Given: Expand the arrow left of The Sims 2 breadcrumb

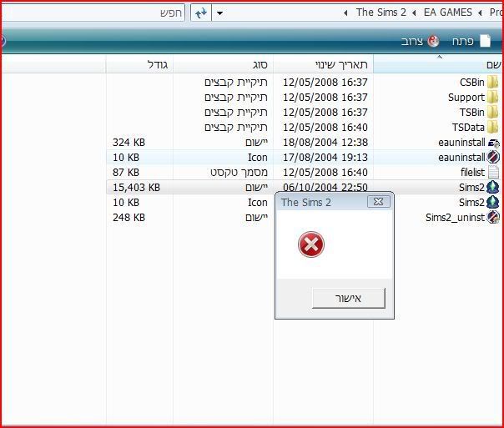Looking at the screenshot, I should pos(346,13).
